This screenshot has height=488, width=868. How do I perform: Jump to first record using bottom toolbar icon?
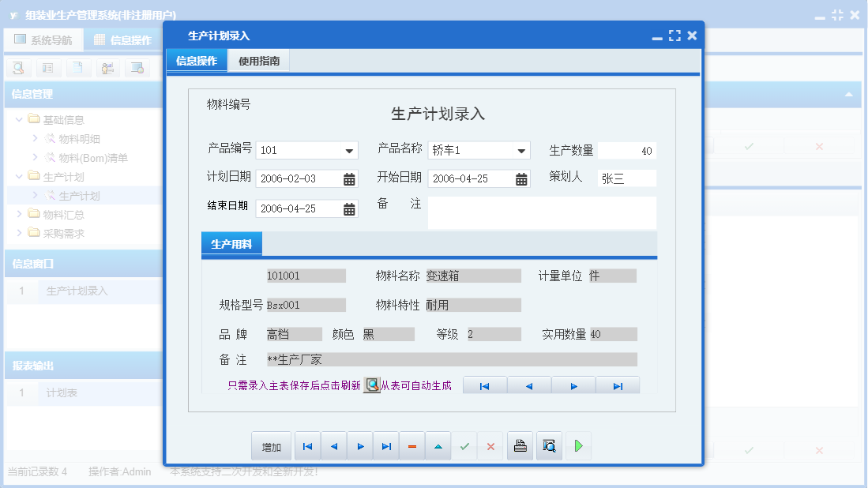pyautogui.click(x=307, y=445)
